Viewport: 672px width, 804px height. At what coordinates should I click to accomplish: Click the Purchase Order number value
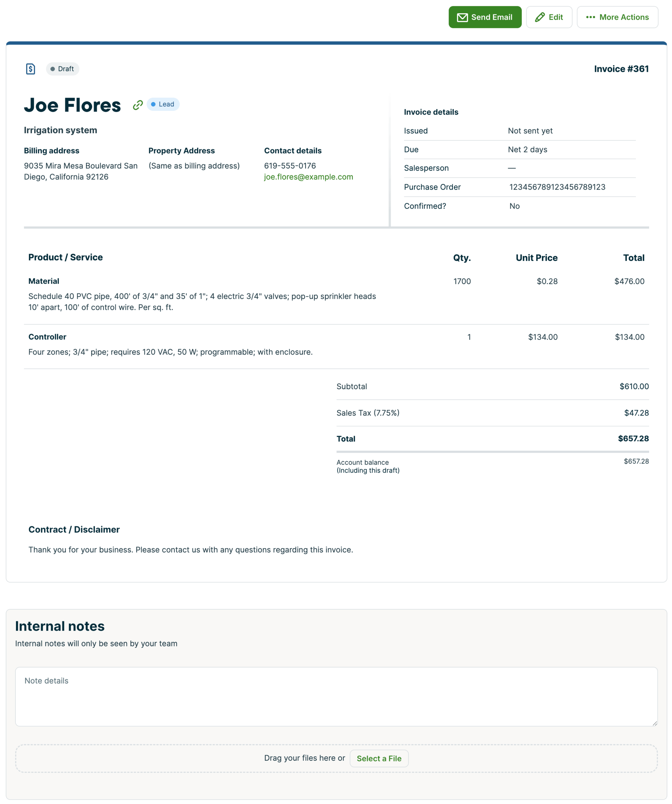[557, 187]
